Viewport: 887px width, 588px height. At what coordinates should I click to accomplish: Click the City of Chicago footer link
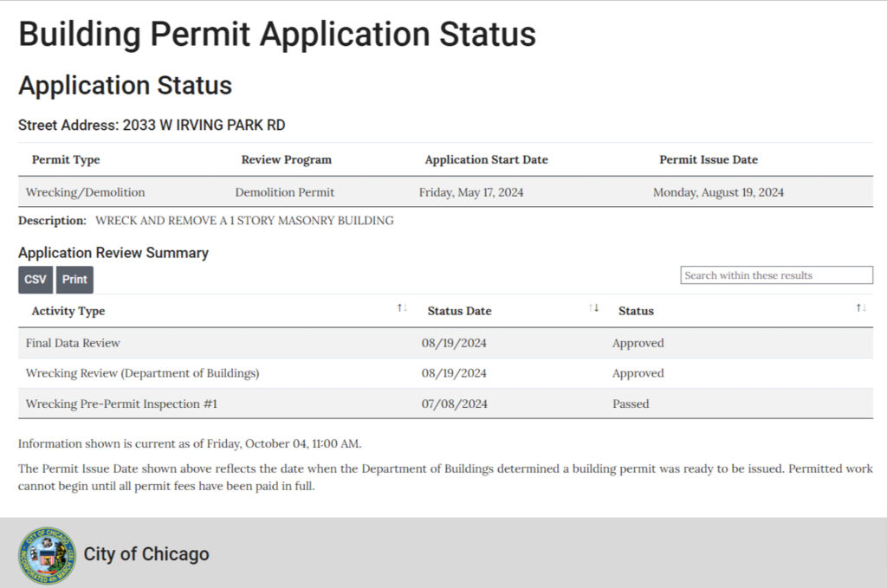coord(146,553)
